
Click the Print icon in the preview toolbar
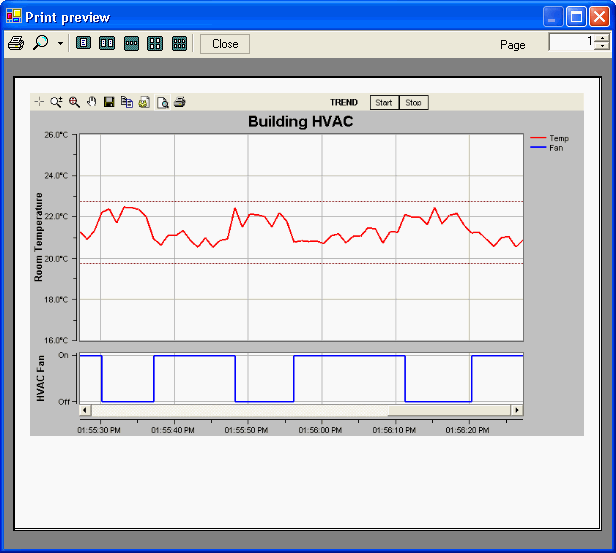[15, 43]
